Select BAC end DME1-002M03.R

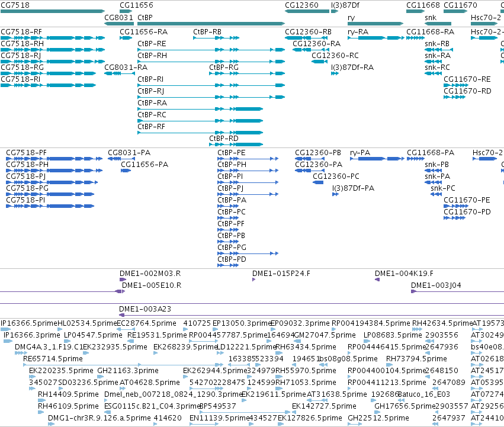click(123, 280)
